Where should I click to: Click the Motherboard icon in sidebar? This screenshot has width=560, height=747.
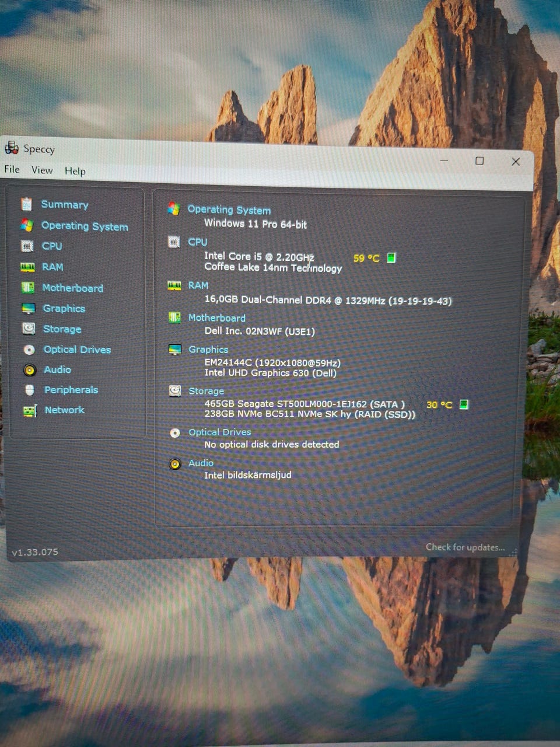(x=27, y=288)
